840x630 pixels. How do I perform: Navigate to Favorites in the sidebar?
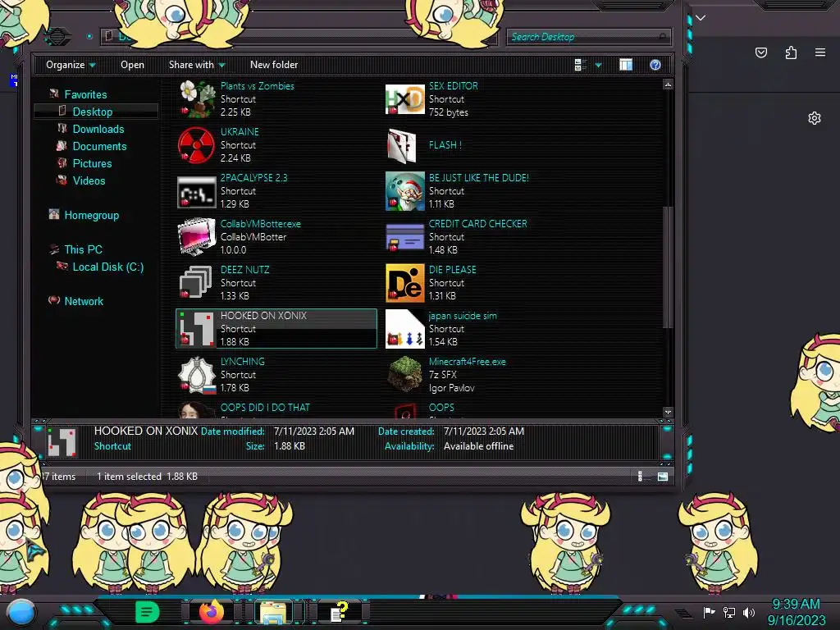point(85,95)
